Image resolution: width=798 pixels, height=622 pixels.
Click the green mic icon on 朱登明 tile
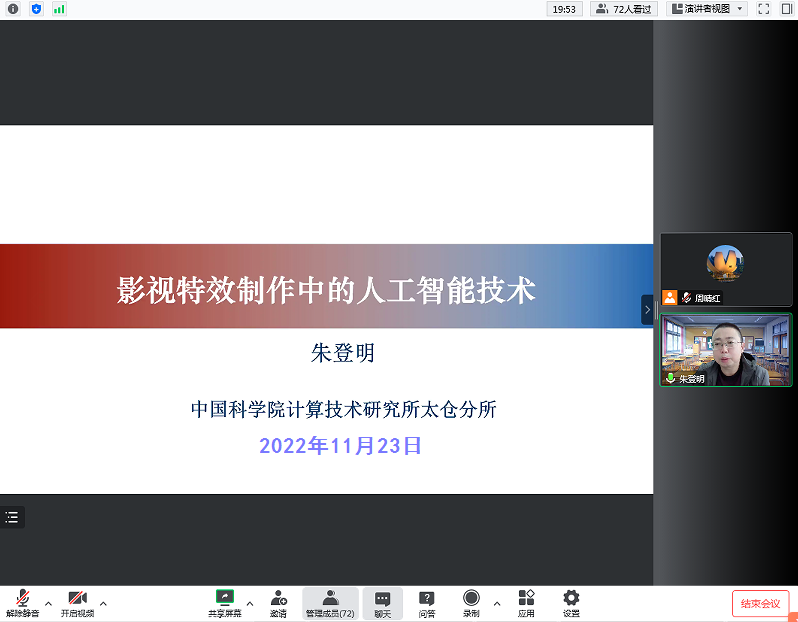point(670,378)
